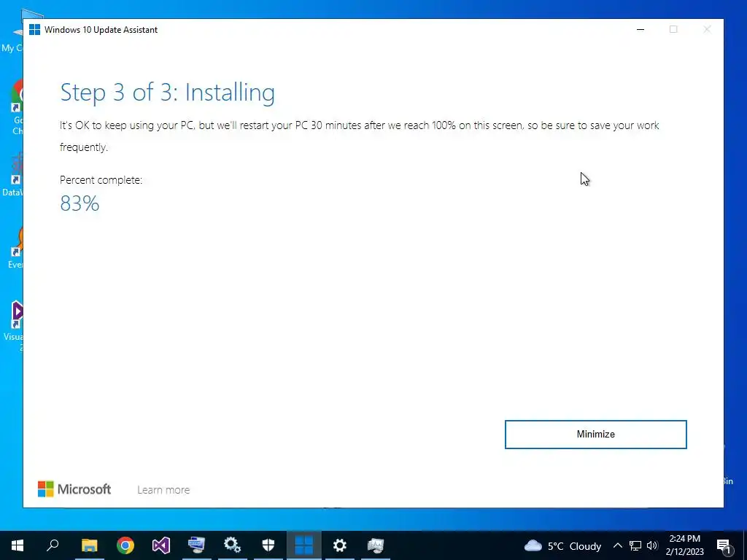Open File Explorer from the taskbar
This screenshot has height=560, width=747.
89,545
